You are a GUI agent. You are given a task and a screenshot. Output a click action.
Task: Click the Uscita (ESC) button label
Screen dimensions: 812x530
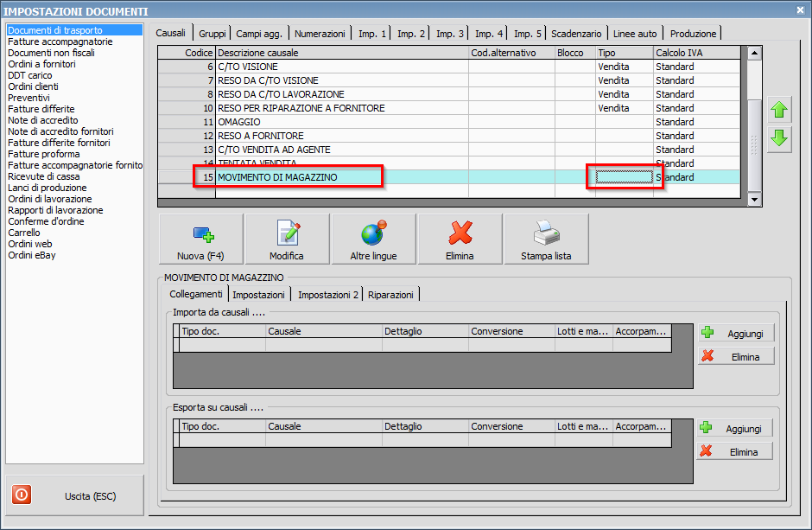[90, 496]
